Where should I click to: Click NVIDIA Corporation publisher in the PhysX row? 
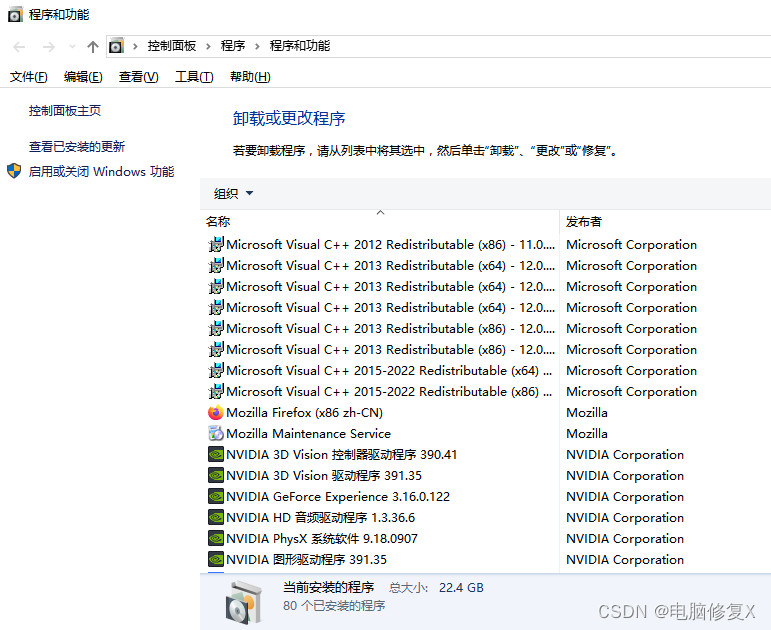625,539
